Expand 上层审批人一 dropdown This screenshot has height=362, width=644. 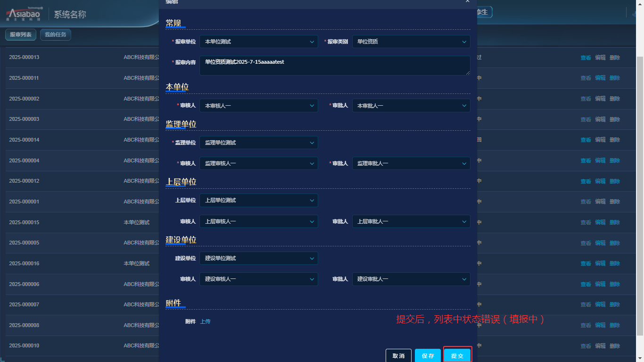(411, 221)
